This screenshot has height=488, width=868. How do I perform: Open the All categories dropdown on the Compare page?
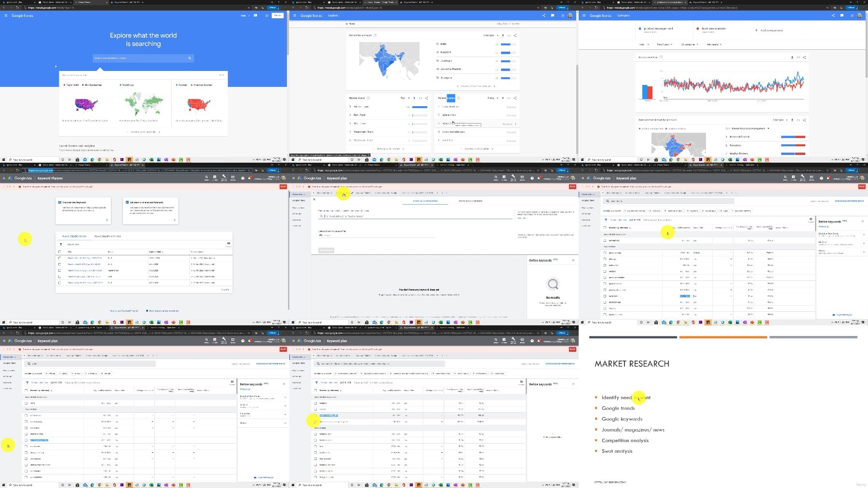pyautogui.click(x=690, y=44)
